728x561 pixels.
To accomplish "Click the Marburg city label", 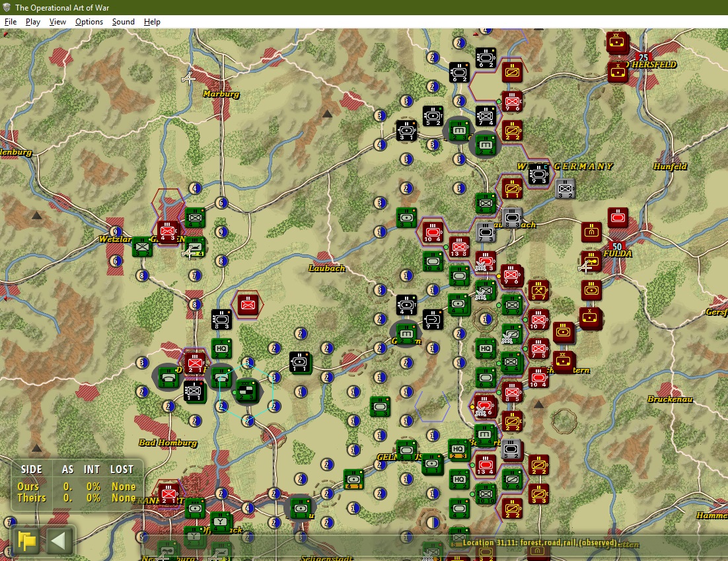I will (221, 94).
